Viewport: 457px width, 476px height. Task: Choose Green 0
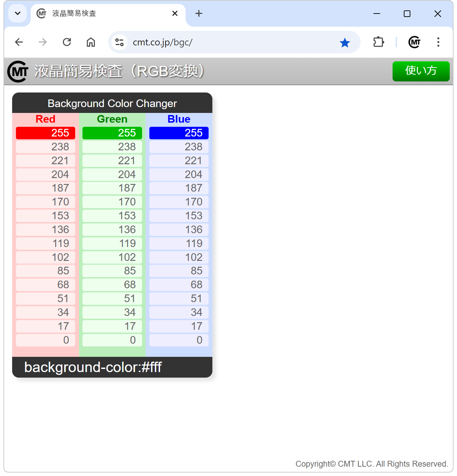112,340
